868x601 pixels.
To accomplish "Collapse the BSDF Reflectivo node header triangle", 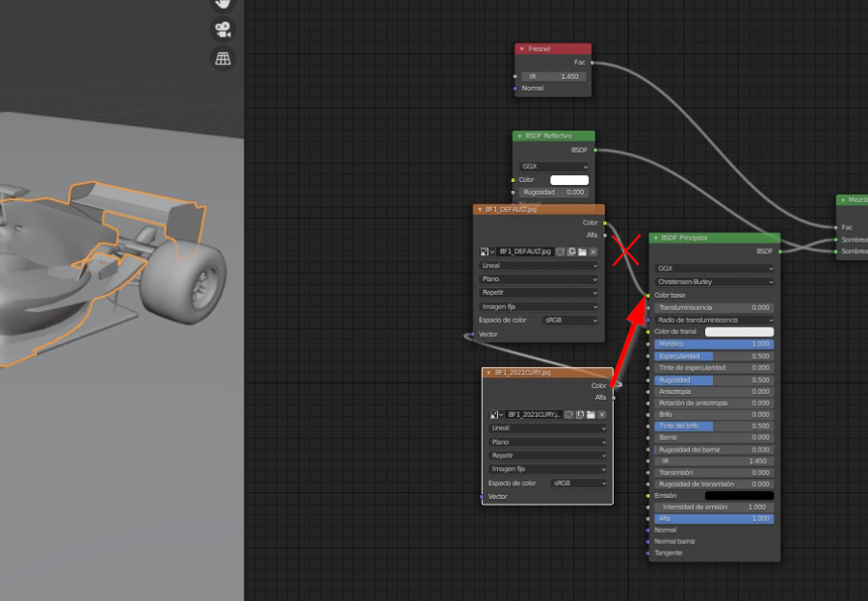I will pyautogui.click(x=519, y=136).
